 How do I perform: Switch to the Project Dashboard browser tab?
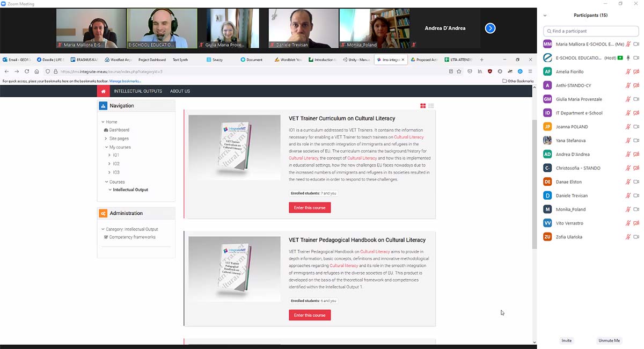coord(152,60)
